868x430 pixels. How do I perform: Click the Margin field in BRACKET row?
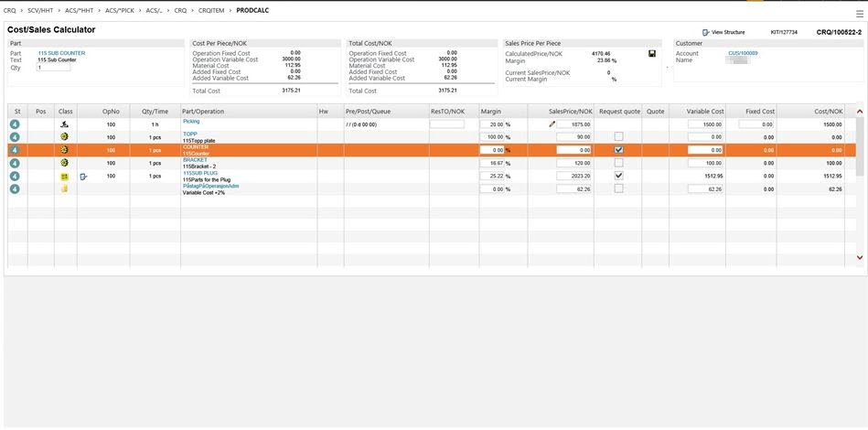(x=492, y=163)
